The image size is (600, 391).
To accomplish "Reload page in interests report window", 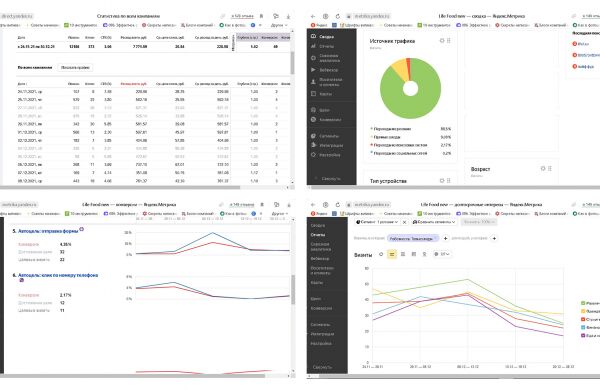I will point(338,205).
